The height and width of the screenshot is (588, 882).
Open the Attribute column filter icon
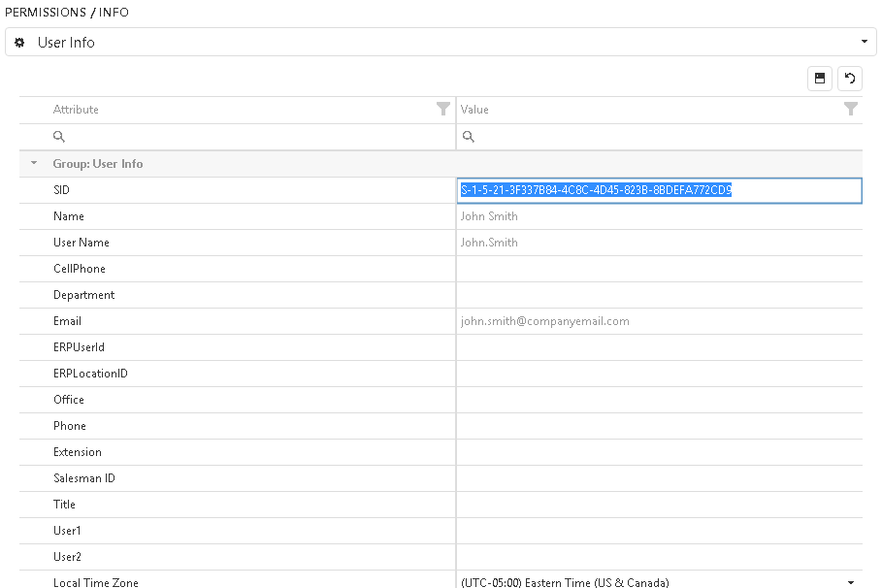pyautogui.click(x=443, y=110)
